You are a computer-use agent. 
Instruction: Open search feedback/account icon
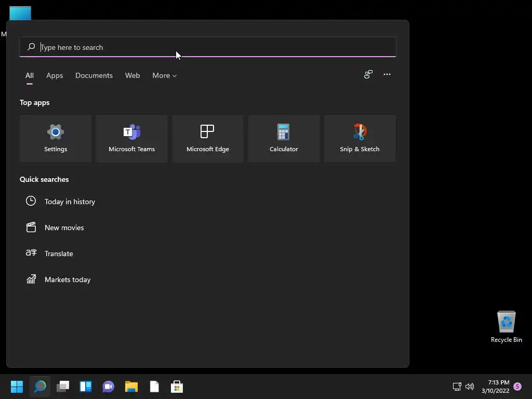tap(368, 74)
